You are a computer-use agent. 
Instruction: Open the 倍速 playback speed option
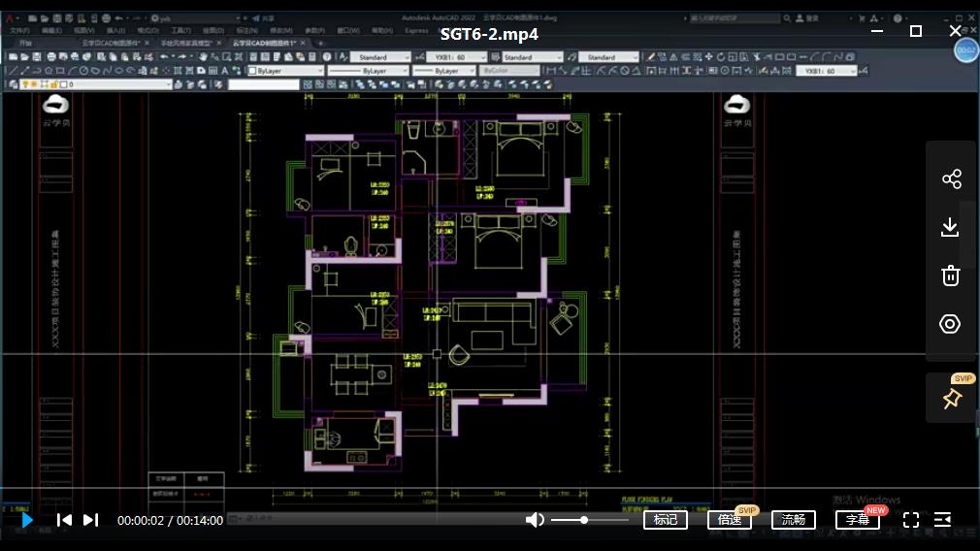(730, 520)
